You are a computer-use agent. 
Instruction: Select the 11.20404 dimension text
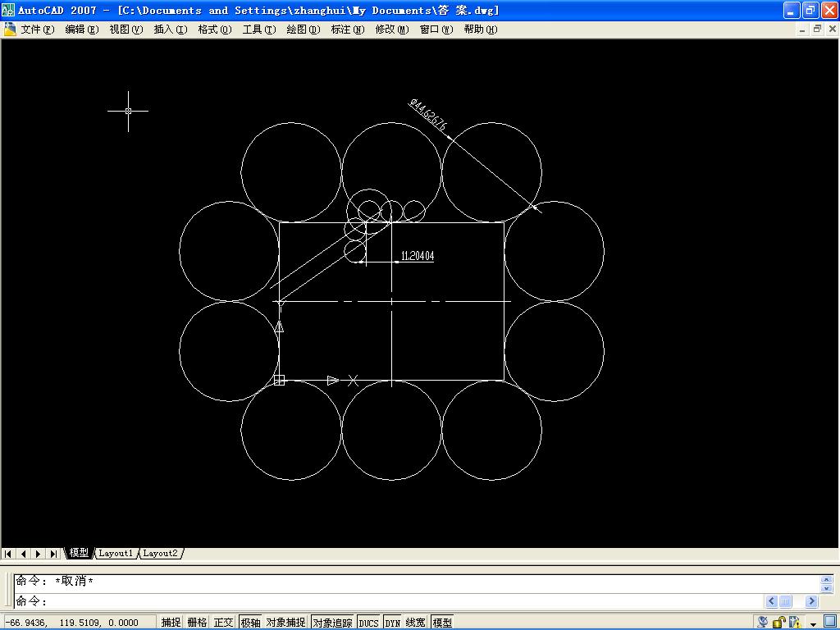tap(418, 256)
